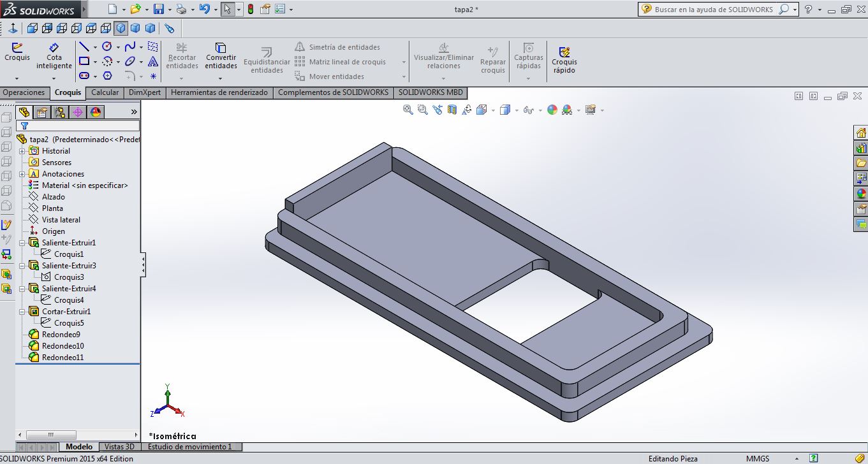Click the Rebuild traffic light icon
868x464 pixels.
point(250,9)
